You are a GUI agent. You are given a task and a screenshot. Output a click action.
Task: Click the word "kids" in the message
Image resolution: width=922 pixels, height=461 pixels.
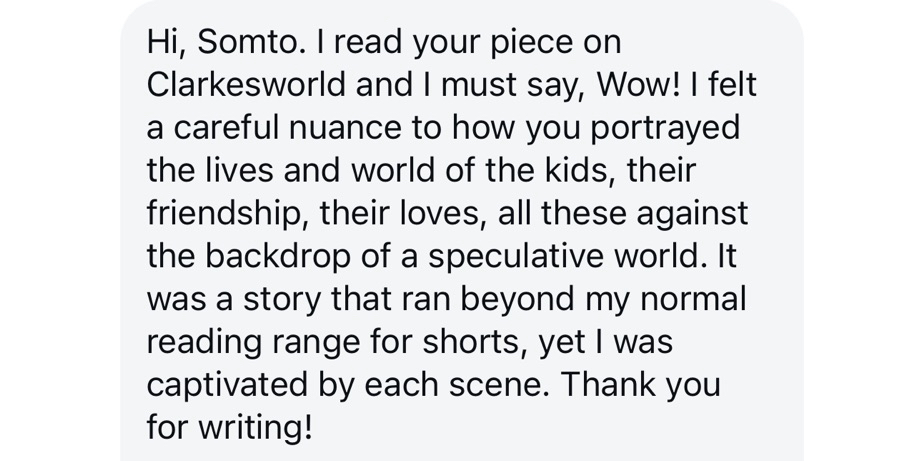tap(584, 170)
